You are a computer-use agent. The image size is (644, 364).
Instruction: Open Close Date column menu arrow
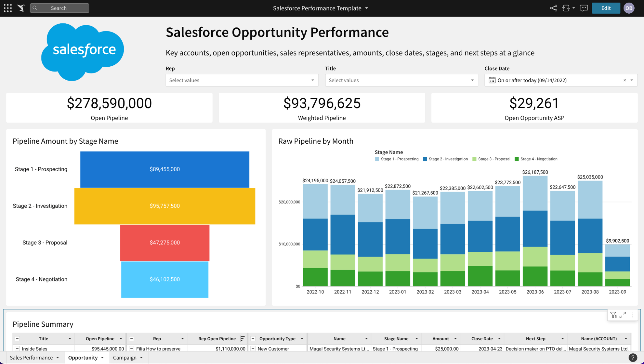499,339
